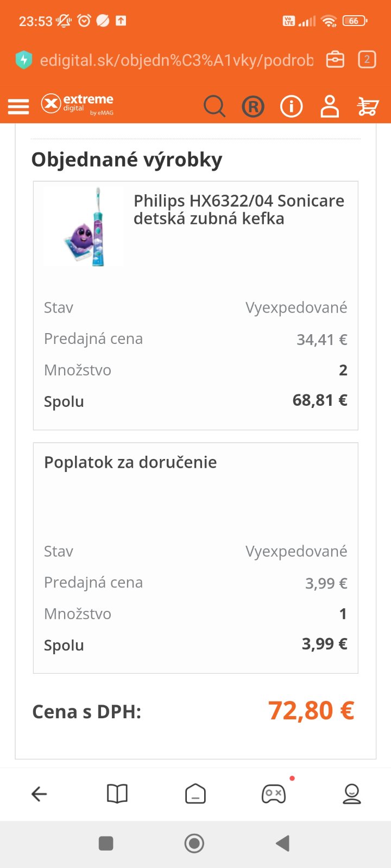
Task: Show the open browser tabs counter
Action: click(x=367, y=60)
